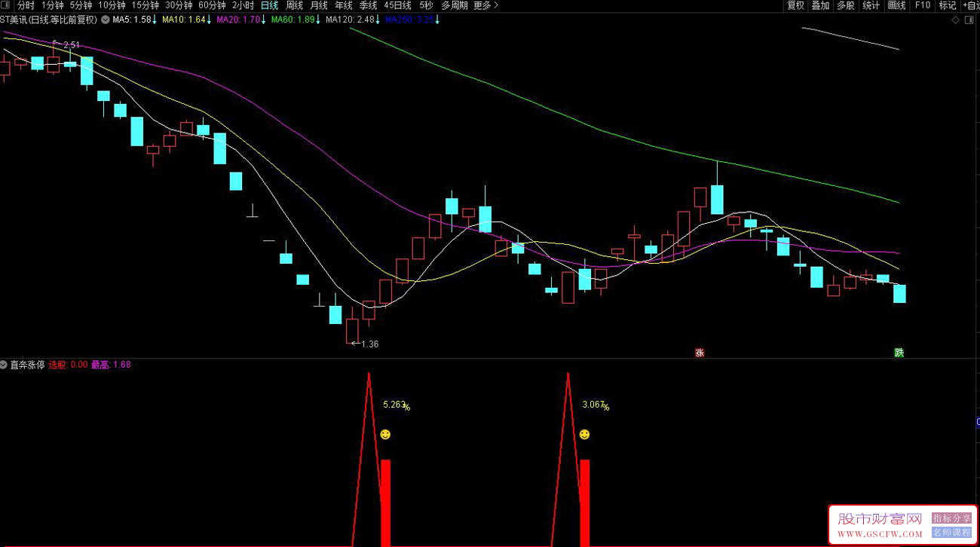This screenshot has width=980, height=547.
Task: Select the 季线 quarterly tab
Action: point(368,5)
